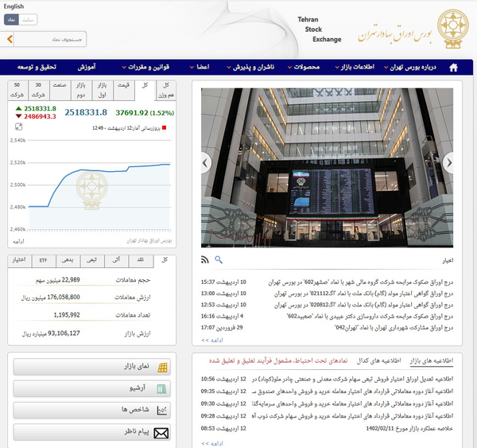
Task: Open the news RSS feed icon
Action: coord(205,259)
